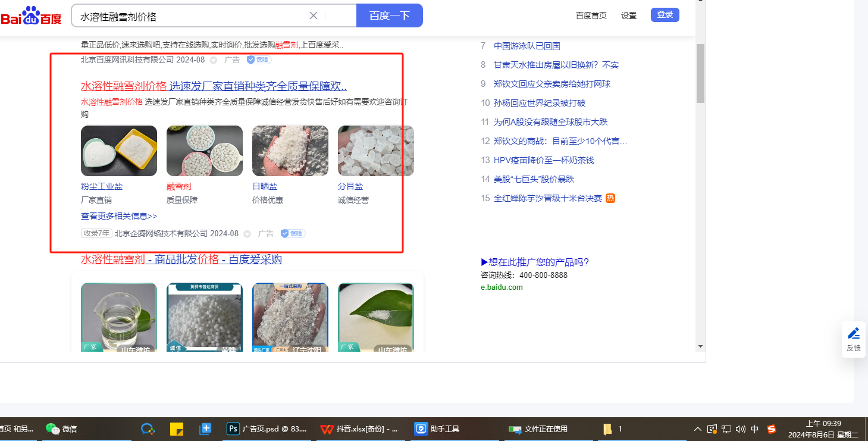Open the 分目盐 product link
868x441 pixels.
tap(350, 186)
